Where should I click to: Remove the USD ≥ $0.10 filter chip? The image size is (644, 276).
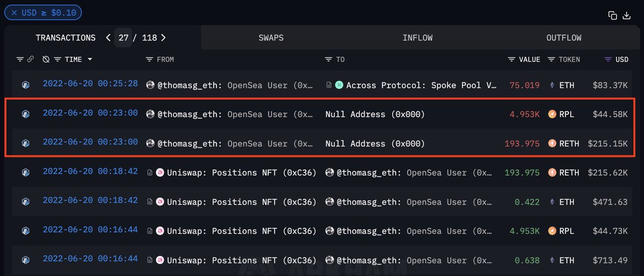point(14,12)
